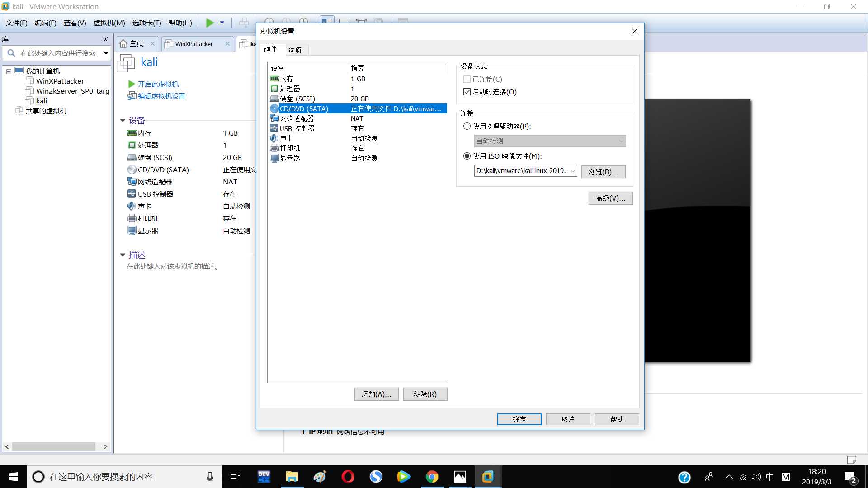Open File Explorer from taskbar
Viewport: 868px width, 488px height.
coord(292,477)
